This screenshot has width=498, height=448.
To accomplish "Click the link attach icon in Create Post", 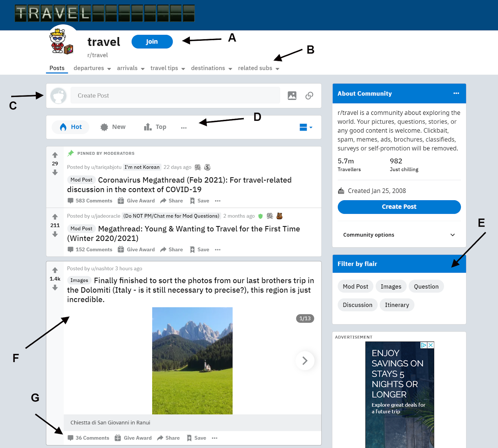I will point(309,96).
